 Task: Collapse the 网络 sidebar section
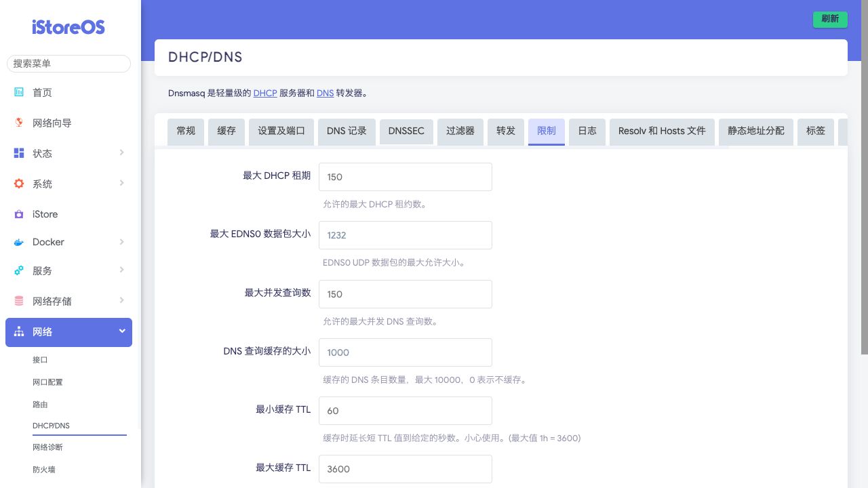click(122, 331)
